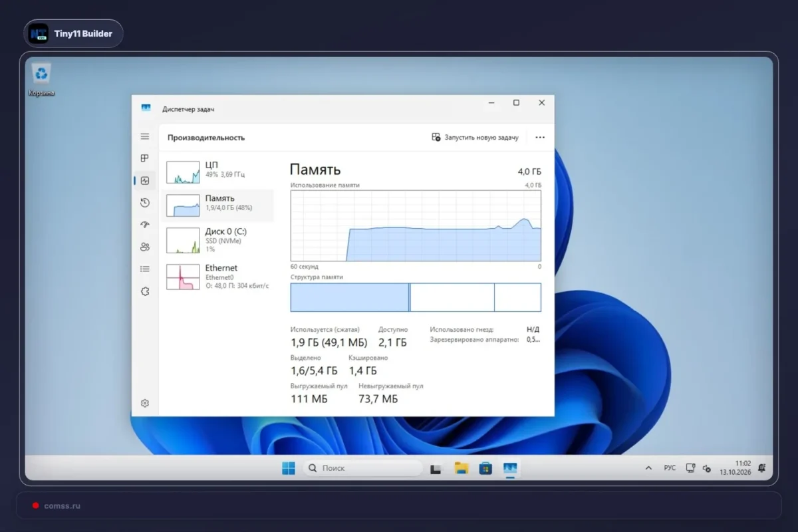Maximize the Task Manager window
798x532 pixels.
[x=516, y=103]
